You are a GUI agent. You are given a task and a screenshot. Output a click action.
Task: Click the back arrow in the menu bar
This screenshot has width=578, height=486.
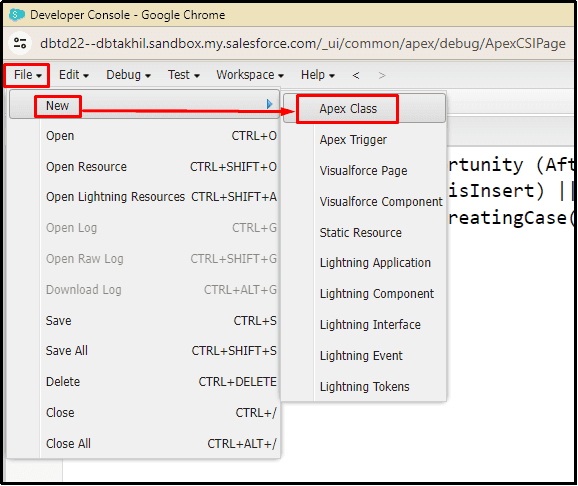(x=356, y=76)
